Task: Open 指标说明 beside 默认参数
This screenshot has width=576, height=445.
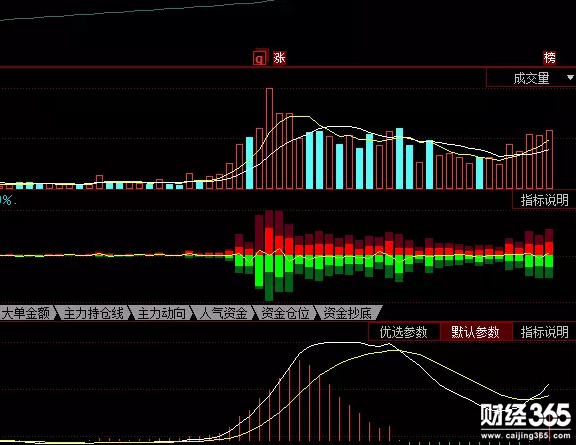Action: click(544, 332)
